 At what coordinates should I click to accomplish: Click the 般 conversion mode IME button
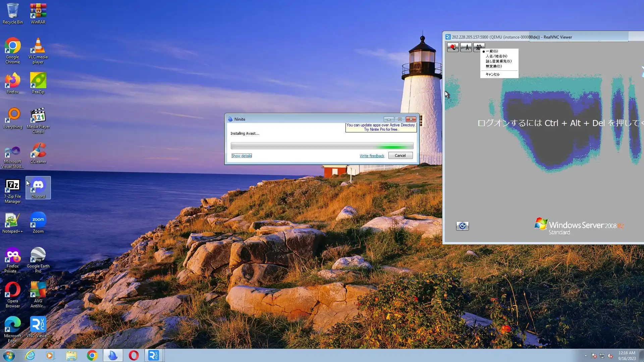tap(478, 47)
